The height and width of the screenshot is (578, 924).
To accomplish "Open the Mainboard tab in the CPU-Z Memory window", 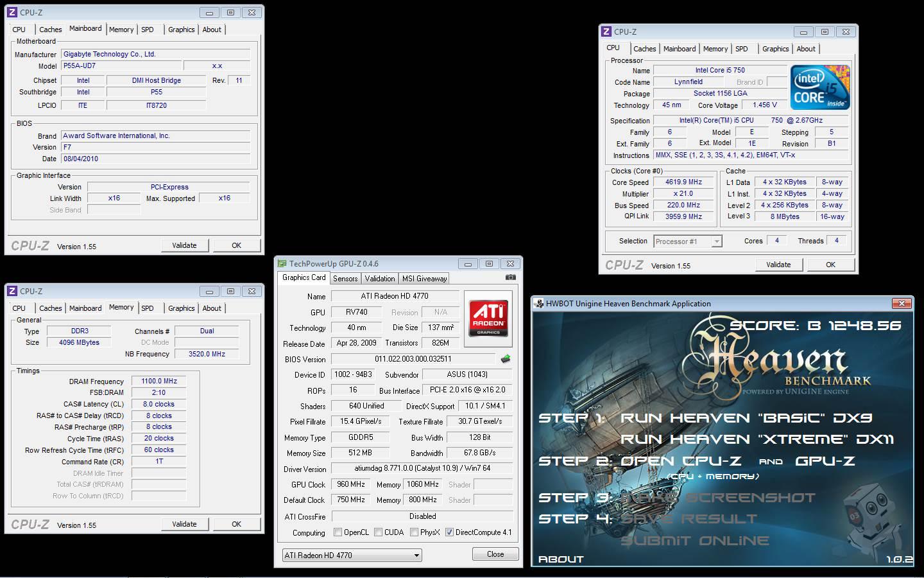I will coord(85,308).
